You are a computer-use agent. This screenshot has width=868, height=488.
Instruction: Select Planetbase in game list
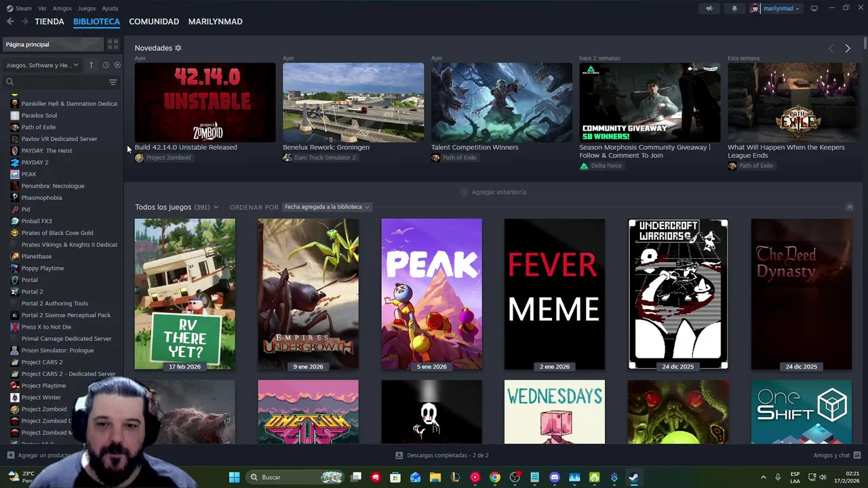[36, 256]
